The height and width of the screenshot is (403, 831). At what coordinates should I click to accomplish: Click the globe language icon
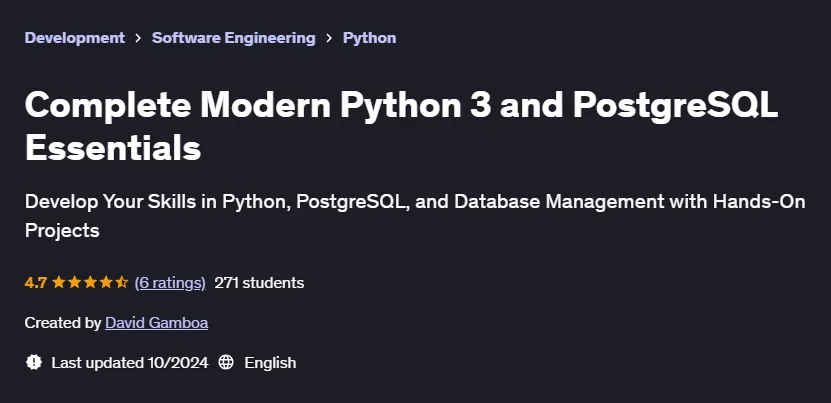[x=226, y=363]
